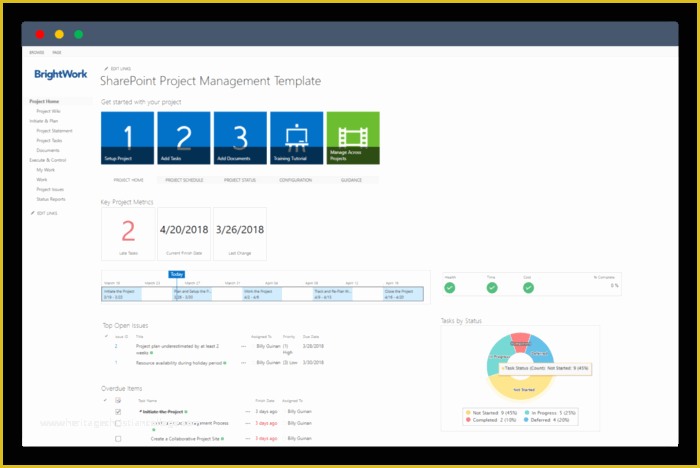Click 'In Progress 5 (25%)' legend entry

550,413
